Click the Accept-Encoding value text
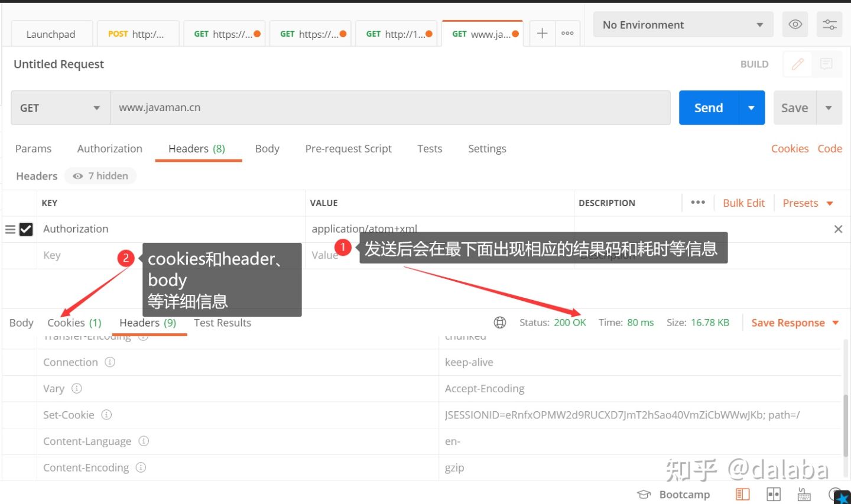 (x=485, y=388)
